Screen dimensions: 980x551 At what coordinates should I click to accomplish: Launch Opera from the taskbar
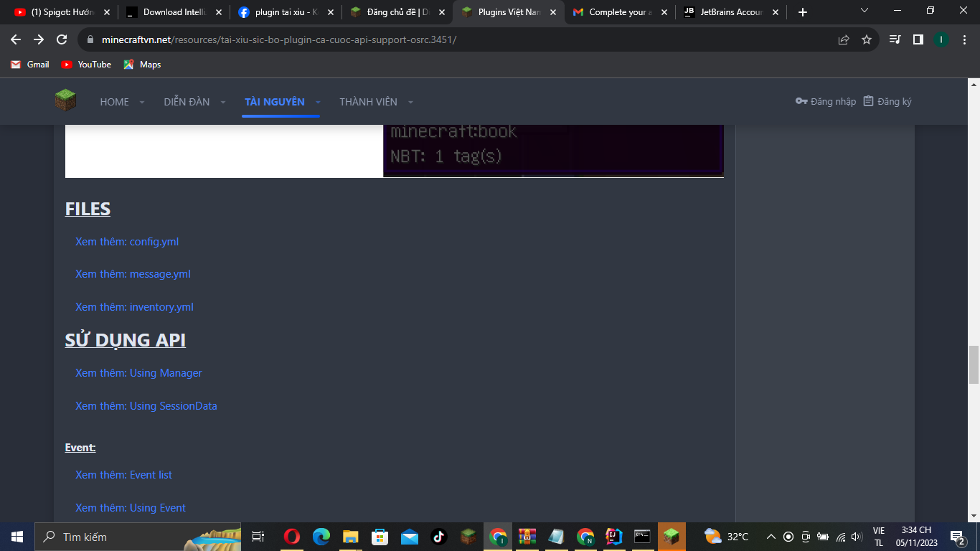tap(291, 537)
